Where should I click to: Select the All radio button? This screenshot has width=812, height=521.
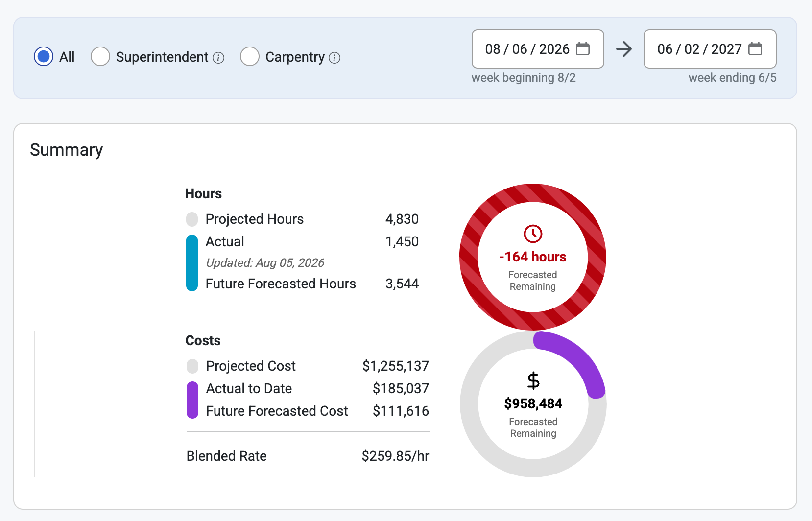[44, 57]
